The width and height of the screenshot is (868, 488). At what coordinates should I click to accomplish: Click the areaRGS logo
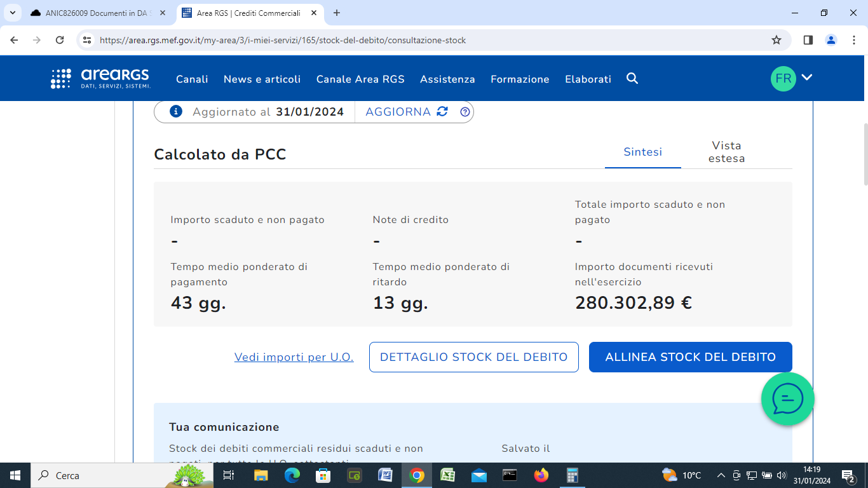click(x=101, y=79)
